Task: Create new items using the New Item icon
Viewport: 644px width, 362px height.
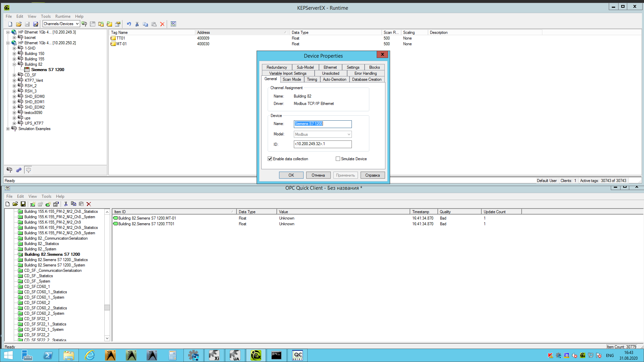Action: [48, 204]
